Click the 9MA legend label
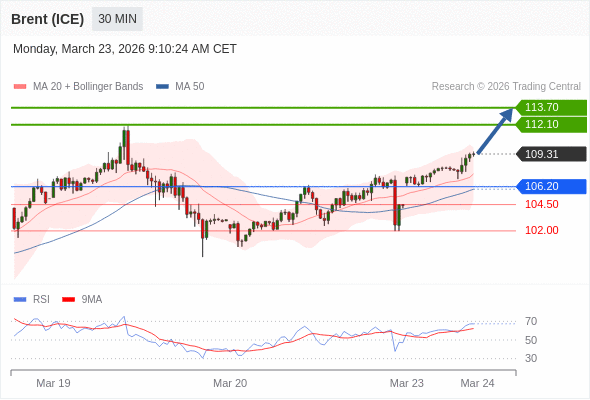 point(92,300)
